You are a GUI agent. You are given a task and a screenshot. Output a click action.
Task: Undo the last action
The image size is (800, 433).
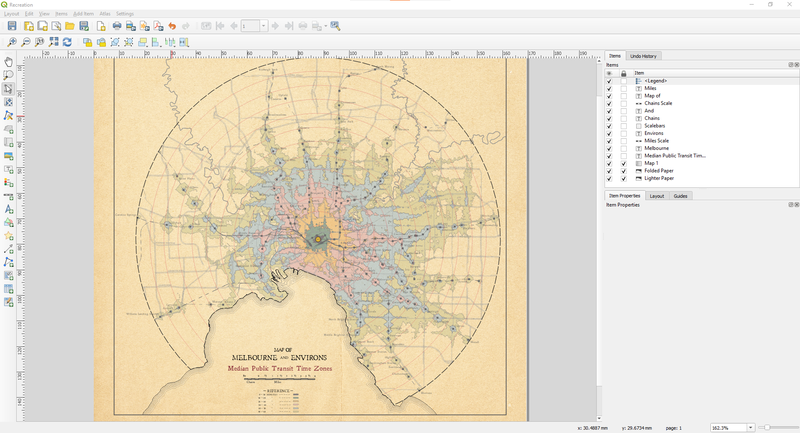[x=172, y=26]
